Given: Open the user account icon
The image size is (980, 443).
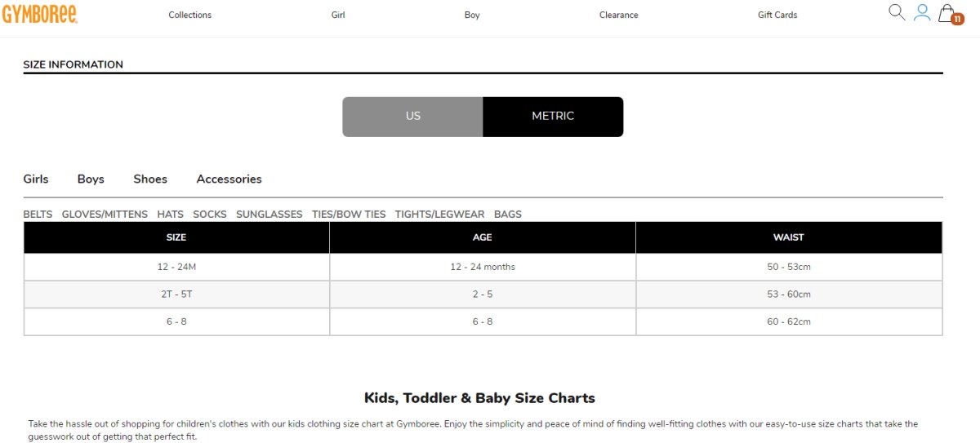Looking at the screenshot, I should [922, 12].
